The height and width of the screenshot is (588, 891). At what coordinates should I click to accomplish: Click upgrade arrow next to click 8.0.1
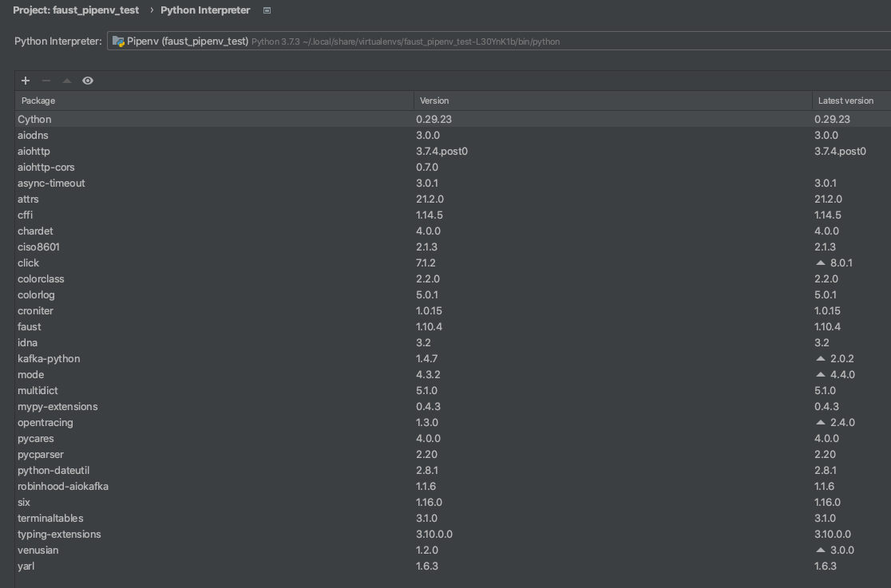point(821,263)
